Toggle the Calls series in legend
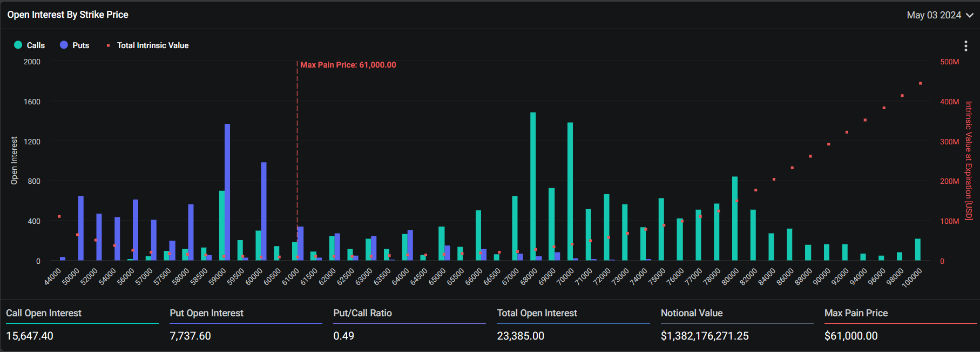 [x=36, y=45]
